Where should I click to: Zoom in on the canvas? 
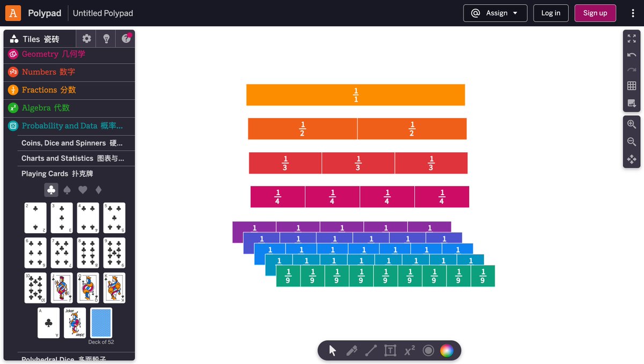tap(632, 124)
